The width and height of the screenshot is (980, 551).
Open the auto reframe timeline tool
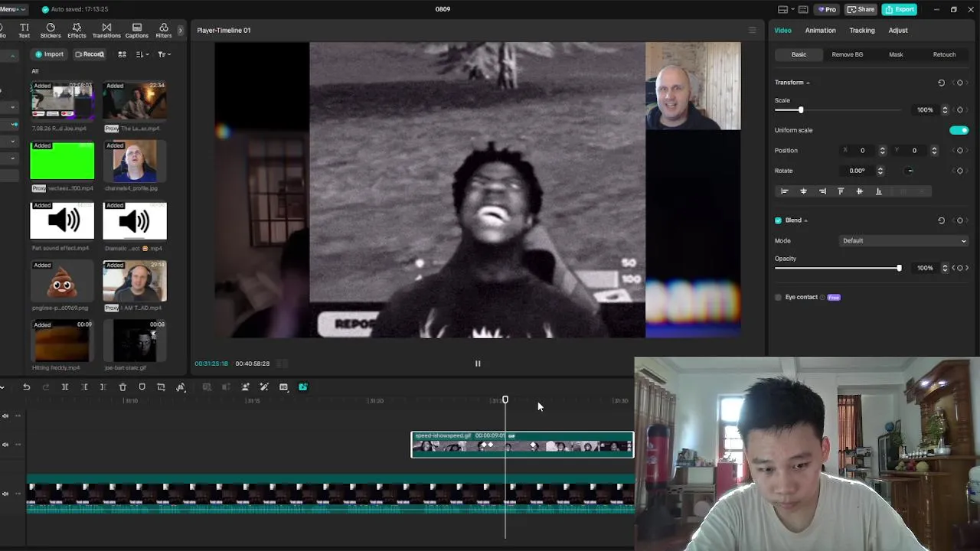(x=181, y=387)
